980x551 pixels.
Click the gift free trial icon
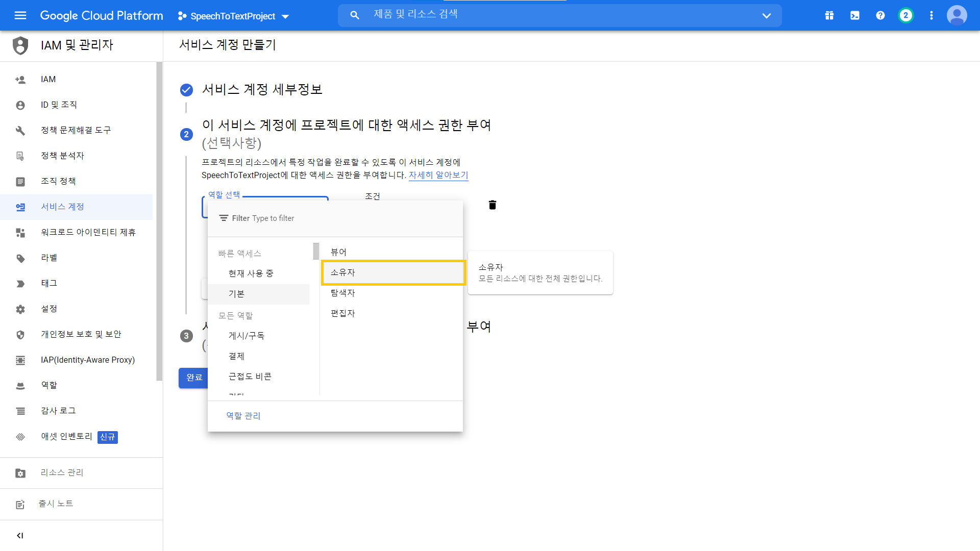(x=829, y=15)
